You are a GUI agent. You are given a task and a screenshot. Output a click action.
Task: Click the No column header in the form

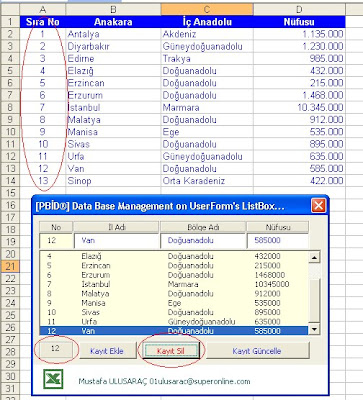pos(56,227)
